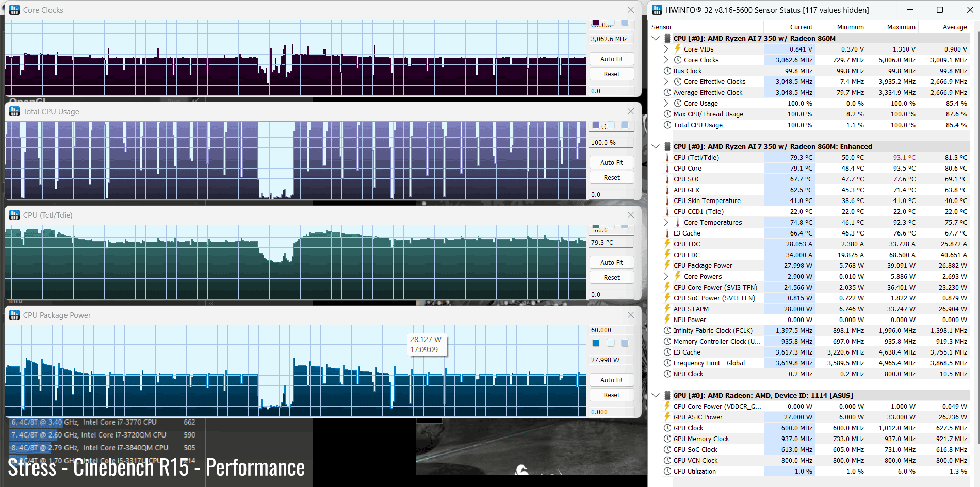
Task: Click the thermometer icon beside CPU (Tctl/Tdie) row
Action: coord(667,158)
